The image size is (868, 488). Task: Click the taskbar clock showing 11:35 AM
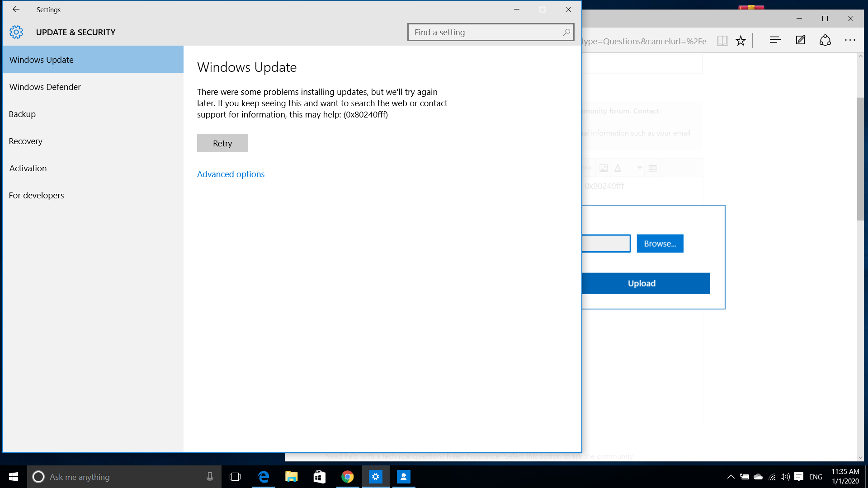pos(845,477)
